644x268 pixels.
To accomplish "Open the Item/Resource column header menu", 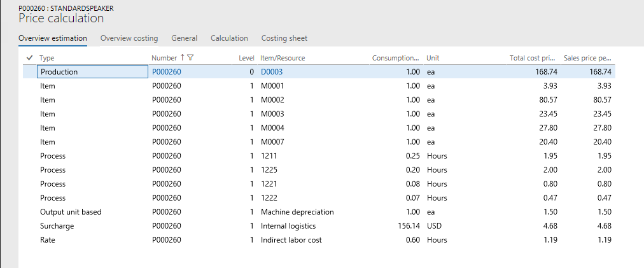I will point(283,58).
